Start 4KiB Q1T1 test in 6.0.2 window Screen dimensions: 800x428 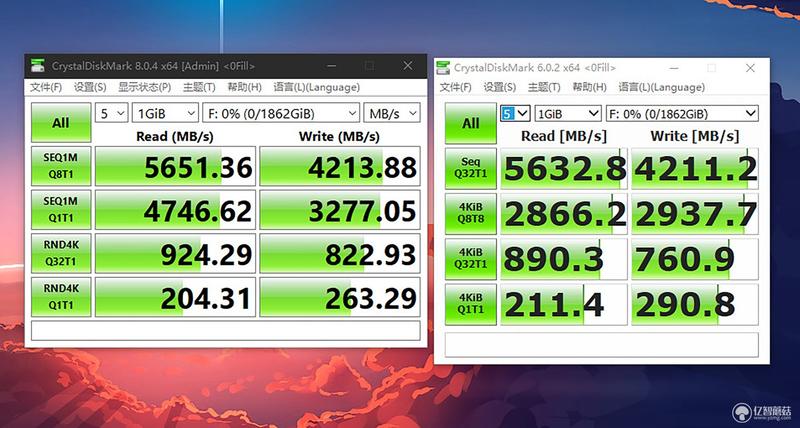470,304
